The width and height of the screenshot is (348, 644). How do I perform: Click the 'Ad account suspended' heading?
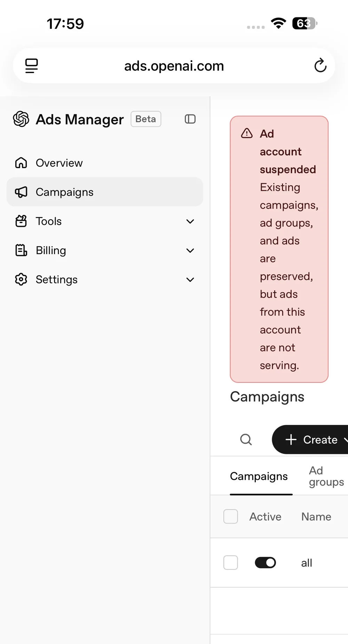click(x=288, y=151)
